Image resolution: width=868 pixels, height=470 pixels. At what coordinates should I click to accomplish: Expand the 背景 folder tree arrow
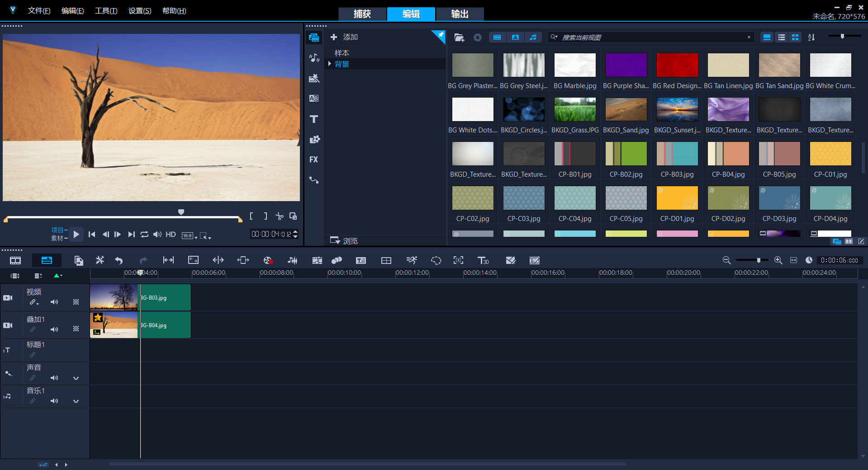click(x=330, y=64)
